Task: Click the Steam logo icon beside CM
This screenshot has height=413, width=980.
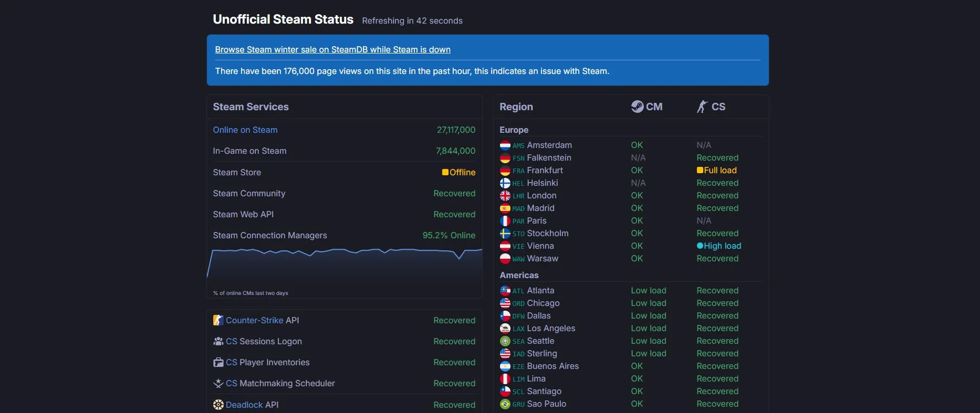Action: click(x=637, y=107)
